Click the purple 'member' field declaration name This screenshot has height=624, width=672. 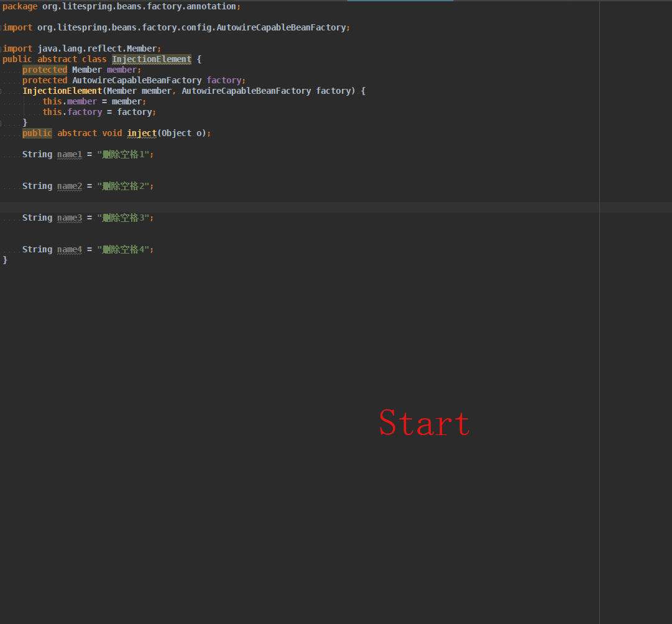coord(122,70)
